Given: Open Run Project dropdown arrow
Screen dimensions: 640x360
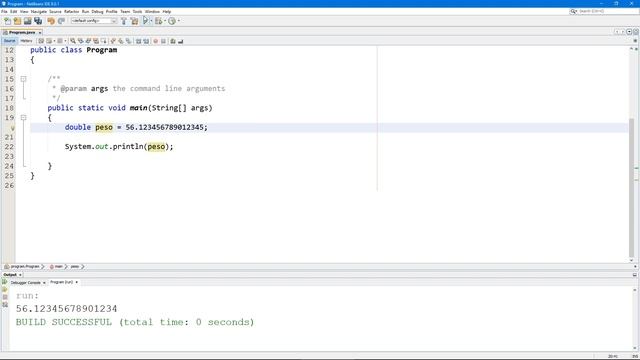Looking at the screenshot, I should click(x=151, y=21).
